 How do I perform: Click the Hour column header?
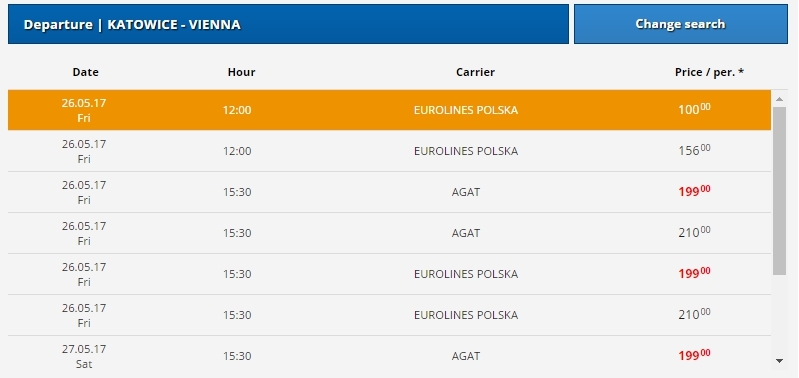click(242, 72)
